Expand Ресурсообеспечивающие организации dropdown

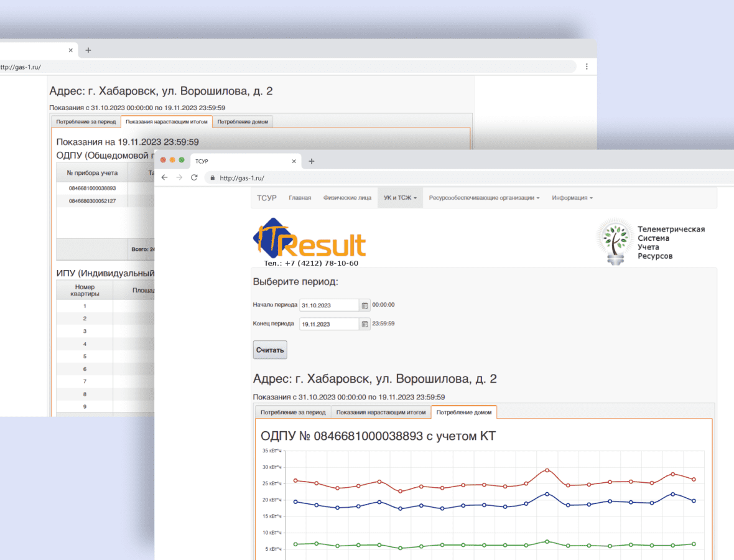coord(484,198)
